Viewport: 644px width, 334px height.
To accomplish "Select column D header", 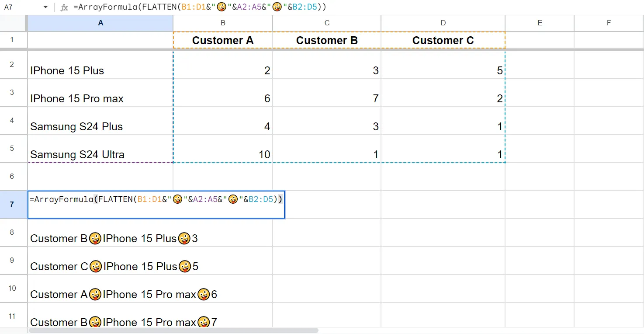I will pyautogui.click(x=443, y=23).
